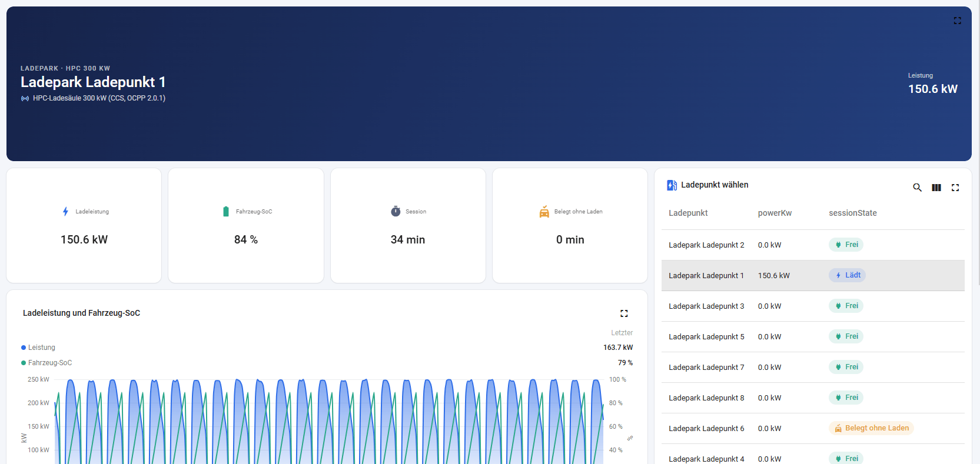Image resolution: width=980 pixels, height=464 pixels.
Task: Click the stopwatch icon on Session card
Action: click(396, 211)
